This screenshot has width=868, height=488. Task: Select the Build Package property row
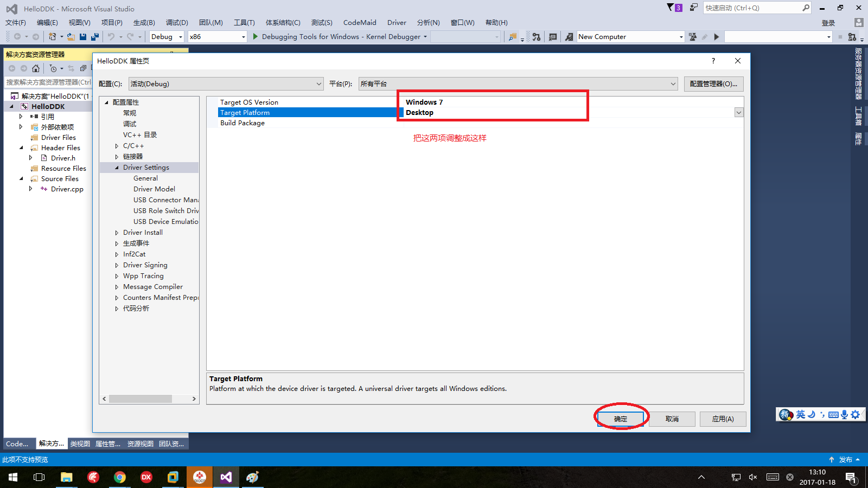tap(475, 123)
